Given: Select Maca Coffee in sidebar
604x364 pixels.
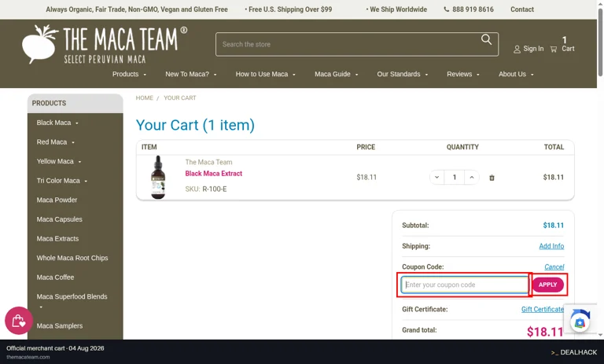Looking at the screenshot, I should pos(56,277).
